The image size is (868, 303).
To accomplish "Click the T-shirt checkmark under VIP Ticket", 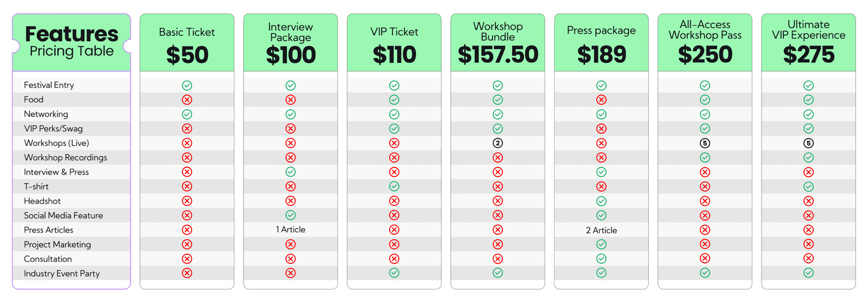I will tap(394, 186).
